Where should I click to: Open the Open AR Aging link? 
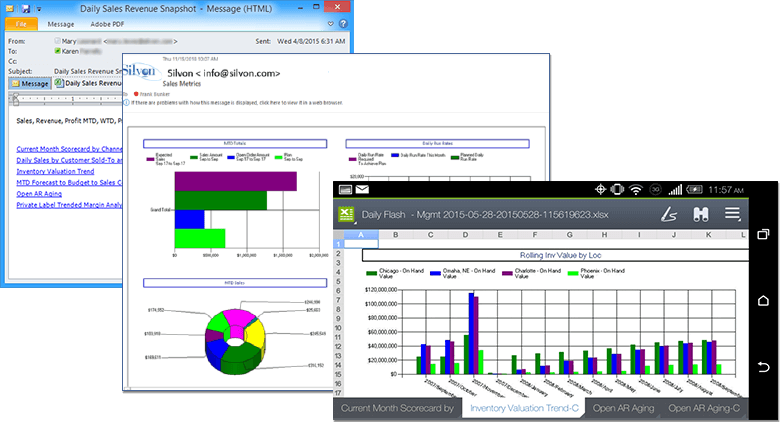click(x=39, y=194)
